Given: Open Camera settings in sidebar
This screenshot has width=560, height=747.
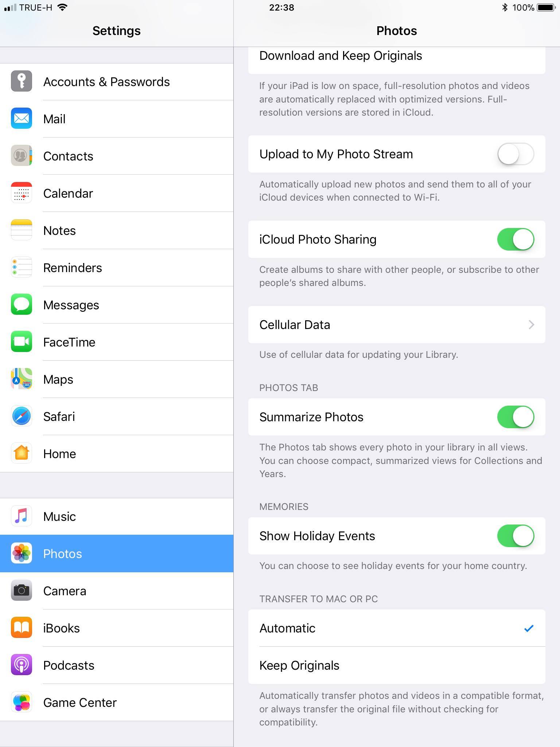Looking at the screenshot, I should (x=117, y=591).
